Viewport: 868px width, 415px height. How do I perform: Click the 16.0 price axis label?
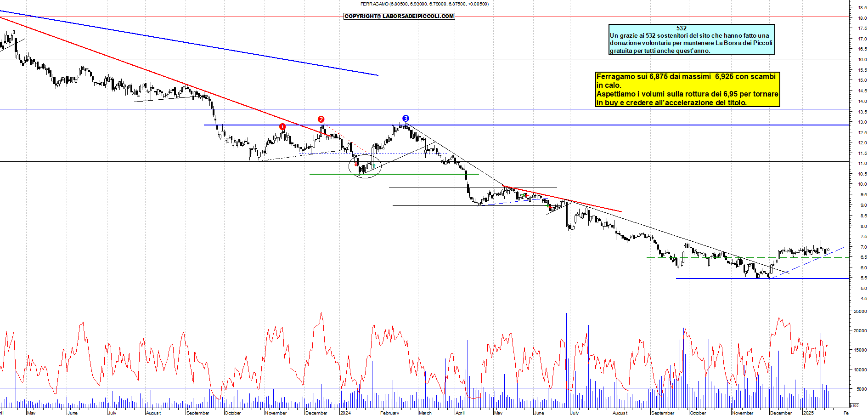coord(862,60)
